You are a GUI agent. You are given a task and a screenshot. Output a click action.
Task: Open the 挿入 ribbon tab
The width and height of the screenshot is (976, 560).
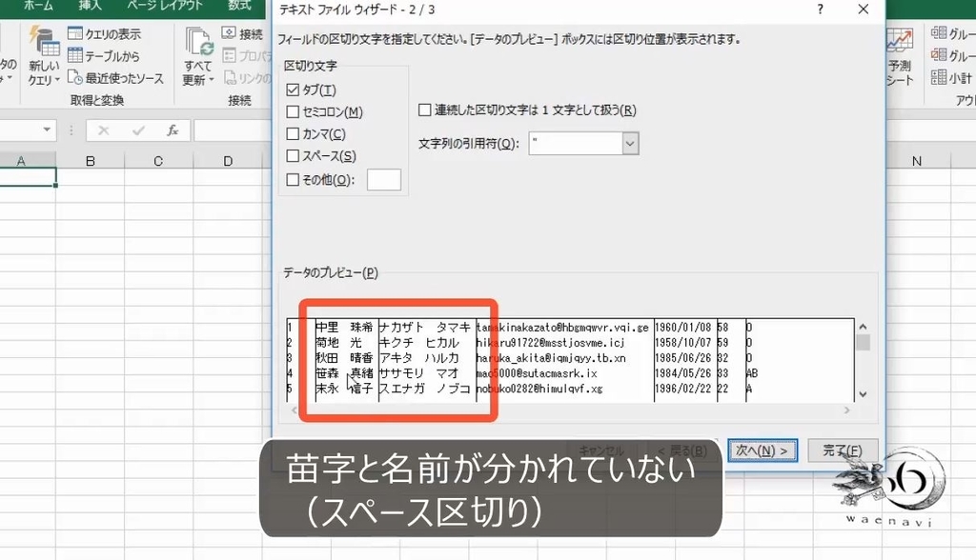(91, 6)
